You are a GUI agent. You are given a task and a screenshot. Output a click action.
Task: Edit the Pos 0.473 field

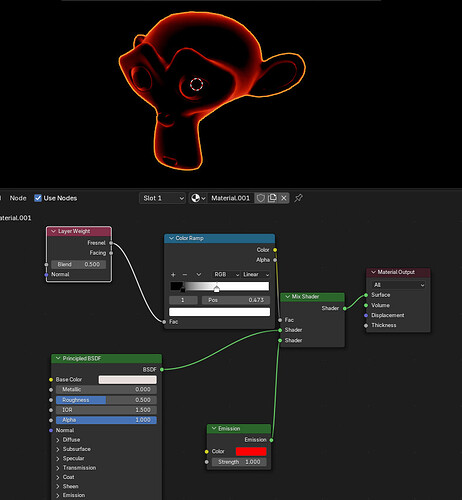tap(236, 300)
